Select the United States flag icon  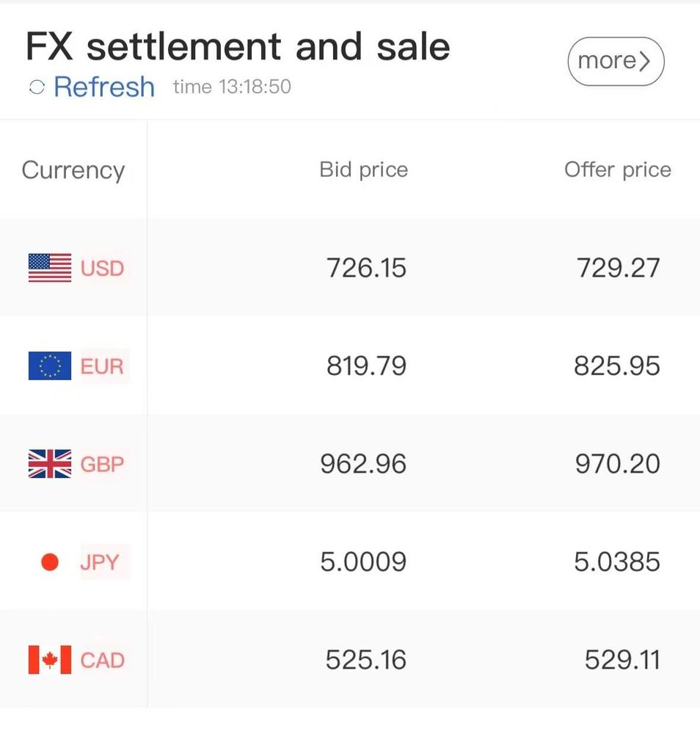[50, 268]
